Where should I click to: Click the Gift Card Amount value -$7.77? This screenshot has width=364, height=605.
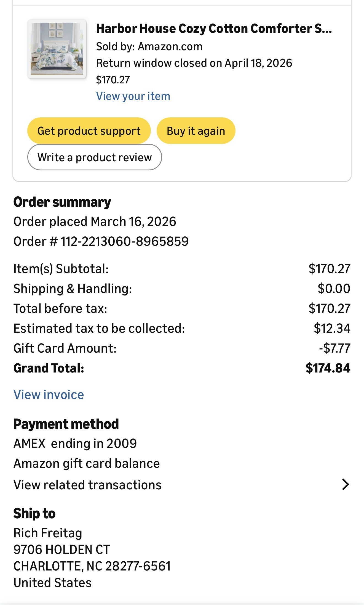click(335, 348)
